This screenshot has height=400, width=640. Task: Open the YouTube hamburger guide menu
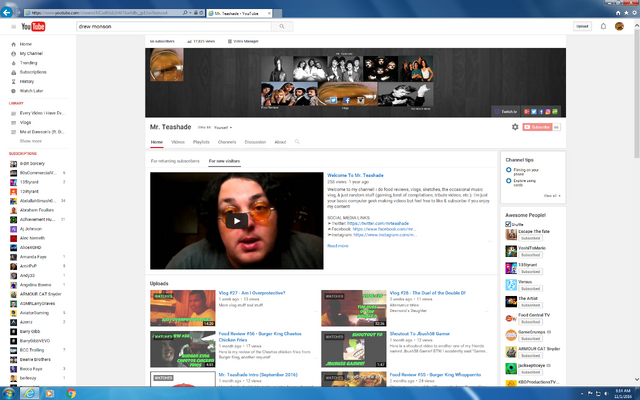(13, 27)
